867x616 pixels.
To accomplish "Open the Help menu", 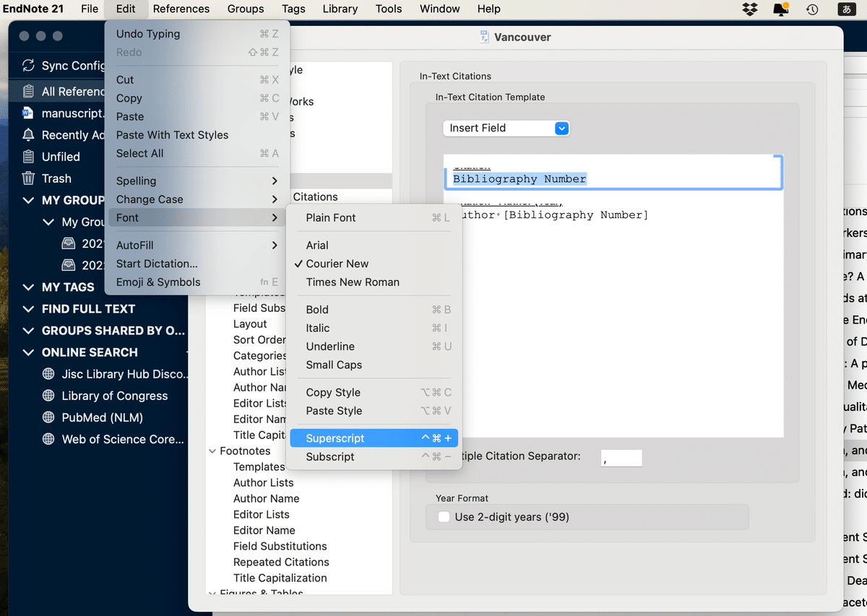I will [x=488, y=9].
